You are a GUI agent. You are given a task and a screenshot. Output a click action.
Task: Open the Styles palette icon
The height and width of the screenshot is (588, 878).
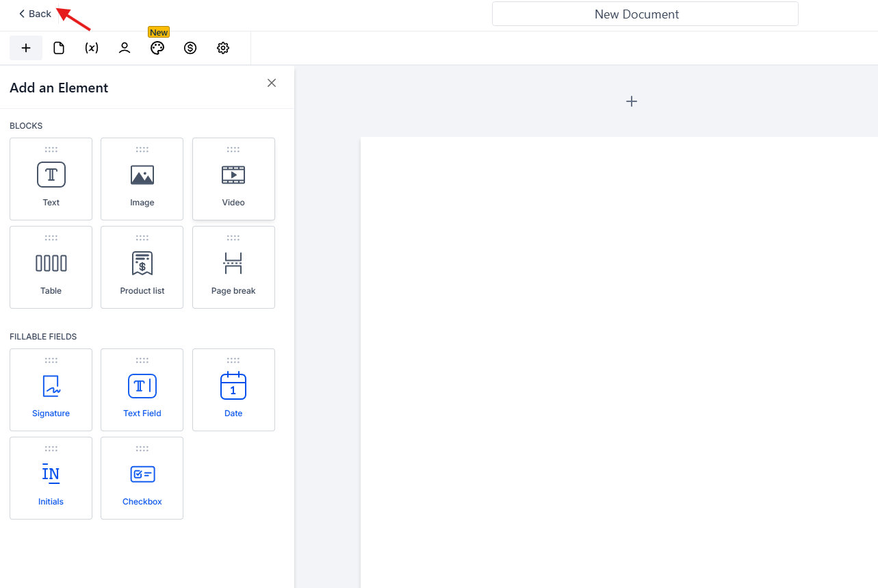tap(157, 48)
